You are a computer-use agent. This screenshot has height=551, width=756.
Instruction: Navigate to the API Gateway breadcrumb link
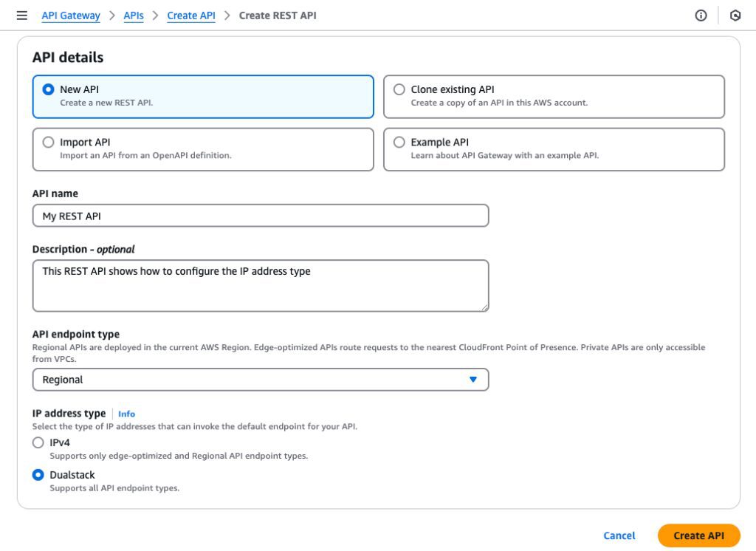pyautogui.click(x=70, y=15)
